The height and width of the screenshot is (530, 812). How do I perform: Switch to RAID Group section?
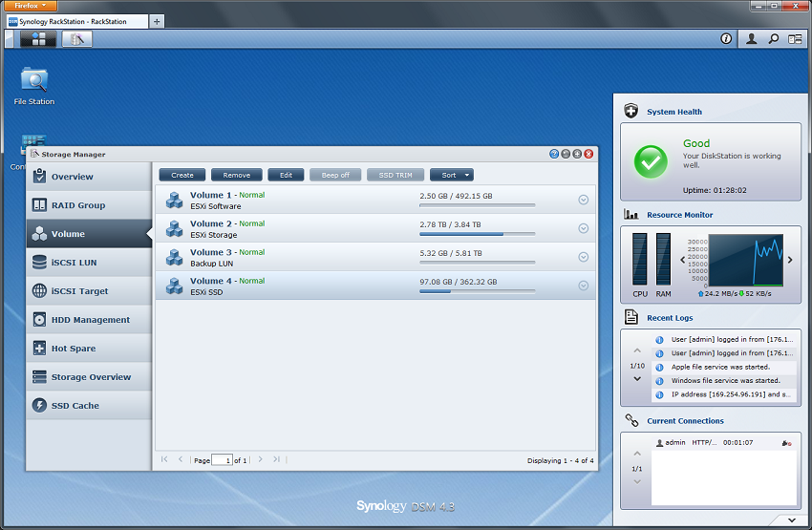click(x=89, y=205)
